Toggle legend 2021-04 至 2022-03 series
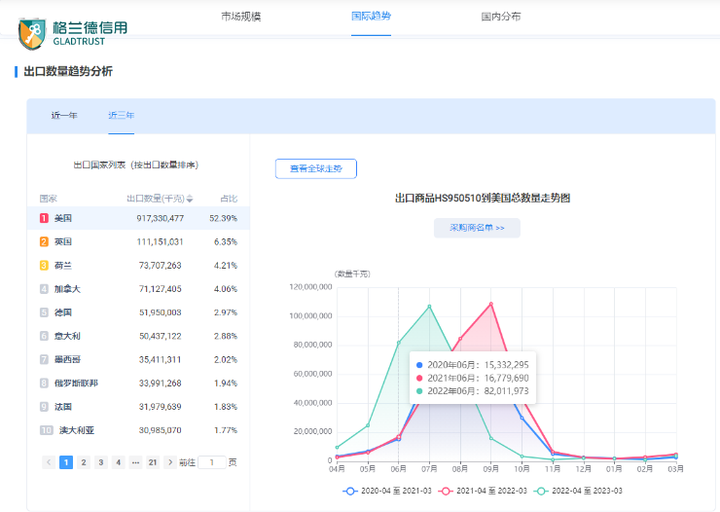 pos(483,491)
